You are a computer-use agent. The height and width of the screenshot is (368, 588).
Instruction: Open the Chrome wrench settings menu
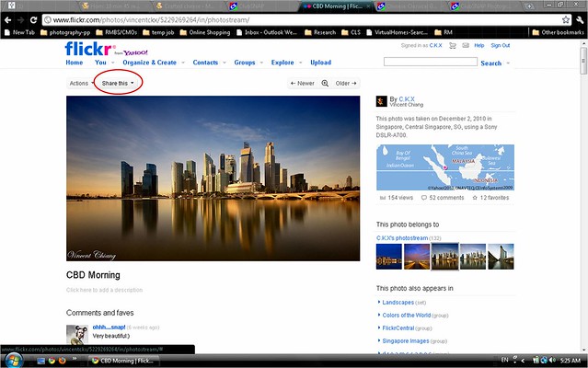pos(580,20)
